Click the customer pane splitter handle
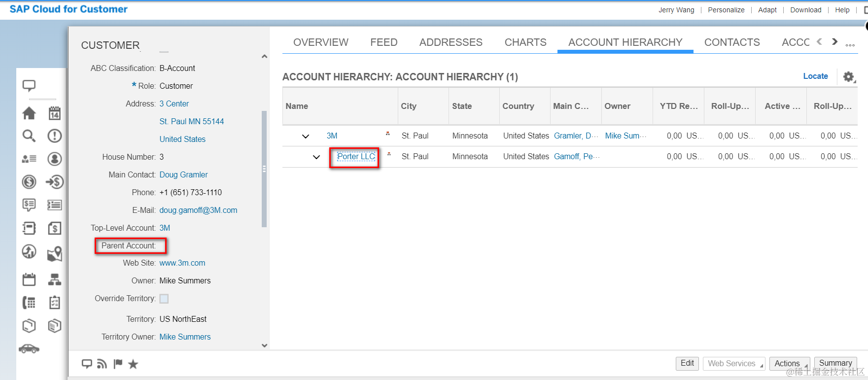 264,169
